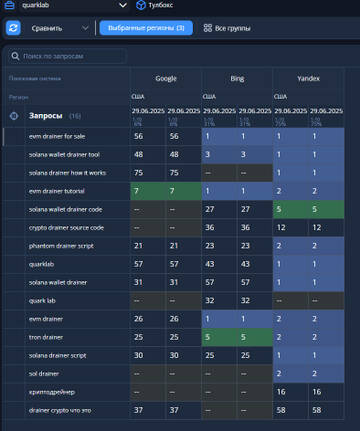Click the Google column header
Viewport: 360px width, 431px height.
click(x=166, y=79)
